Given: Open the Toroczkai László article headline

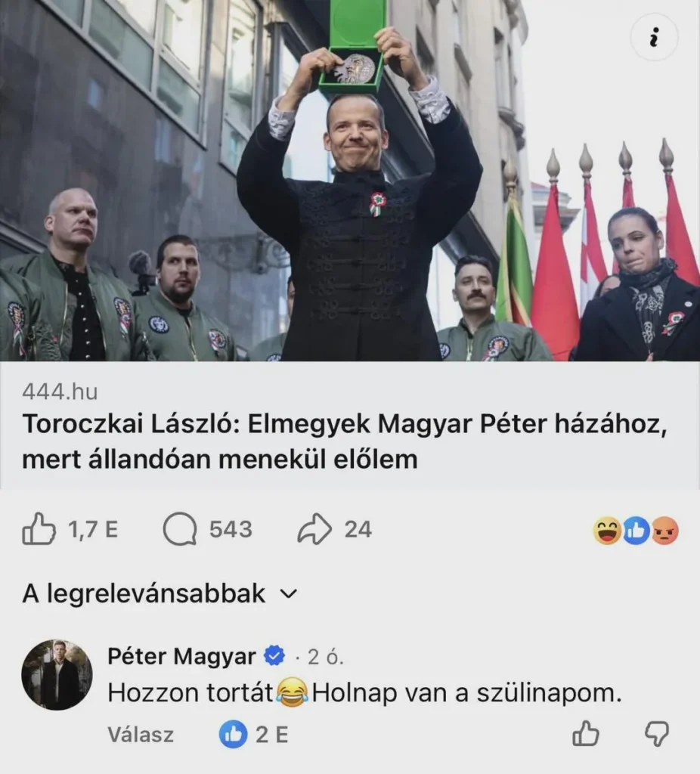Looking at the screenshot, I should (344, 442).
